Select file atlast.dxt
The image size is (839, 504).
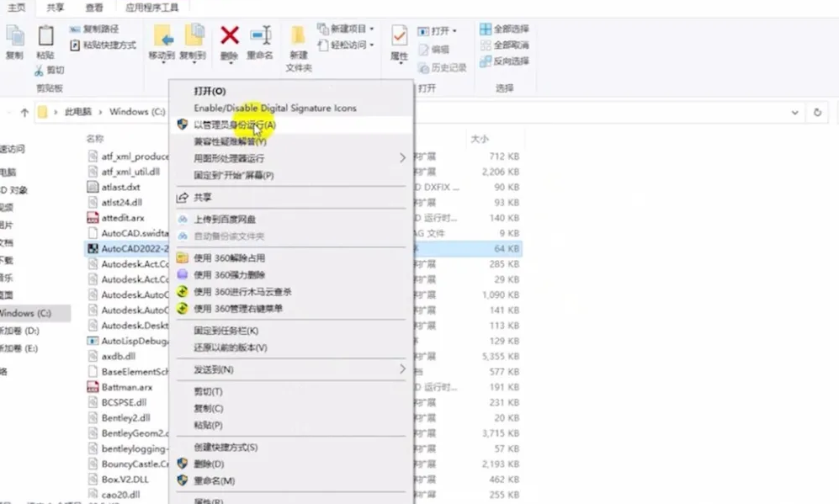[121, 188]
